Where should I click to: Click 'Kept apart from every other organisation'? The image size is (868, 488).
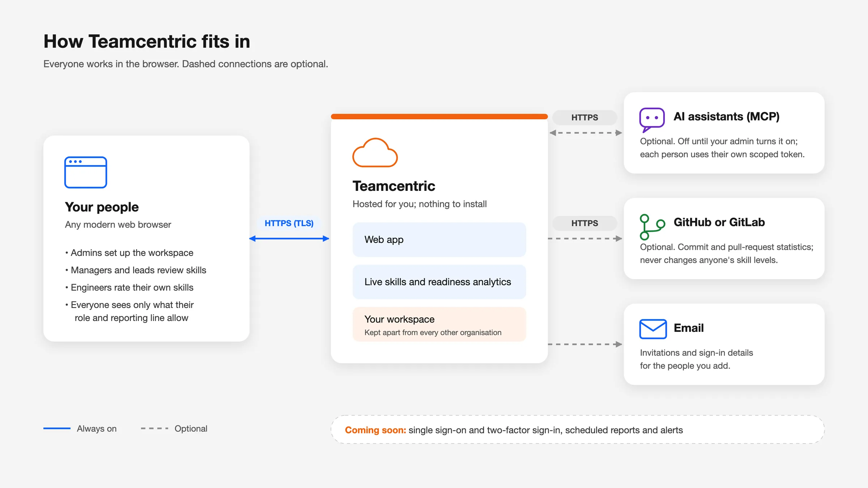(x=433, y=333)
